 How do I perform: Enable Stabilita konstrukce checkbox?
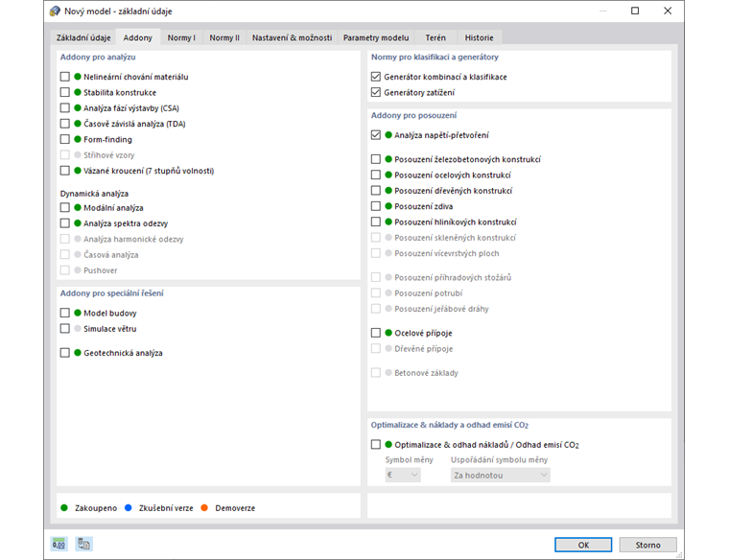pyautogui.click(x=64, y=92)
